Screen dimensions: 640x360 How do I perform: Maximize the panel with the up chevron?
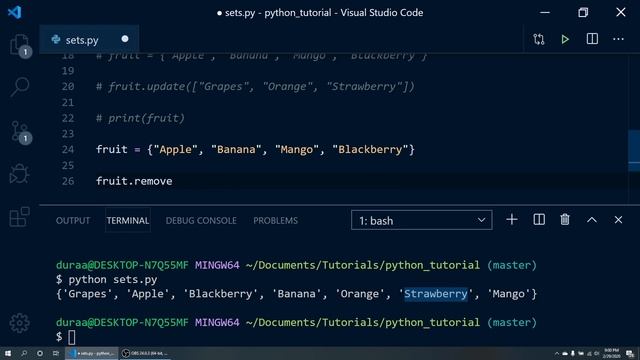pos(592,220)
